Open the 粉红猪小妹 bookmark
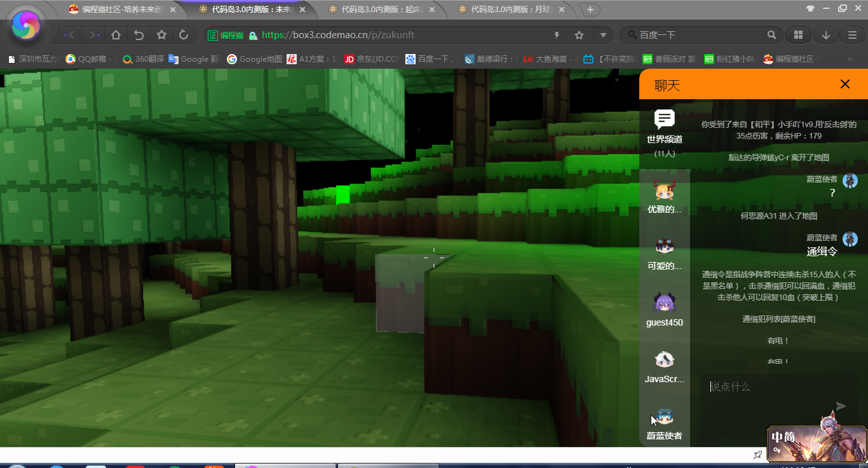This screenshot has height=468, width=868. 729,59
